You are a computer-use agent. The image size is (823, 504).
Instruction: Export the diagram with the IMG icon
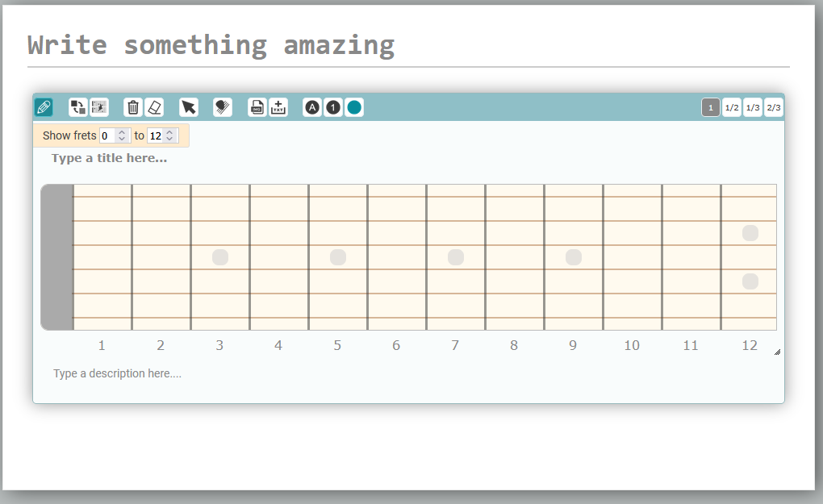[257, 106]
